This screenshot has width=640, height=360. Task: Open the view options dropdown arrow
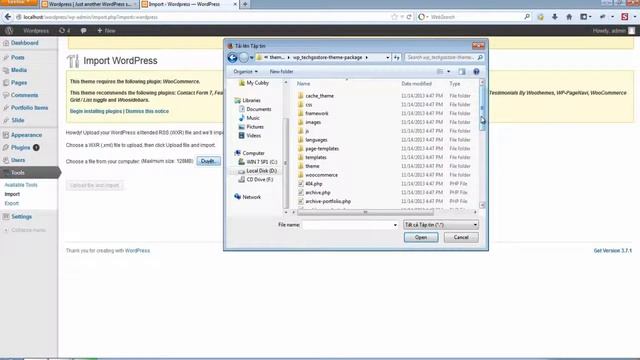coord(448,71)
